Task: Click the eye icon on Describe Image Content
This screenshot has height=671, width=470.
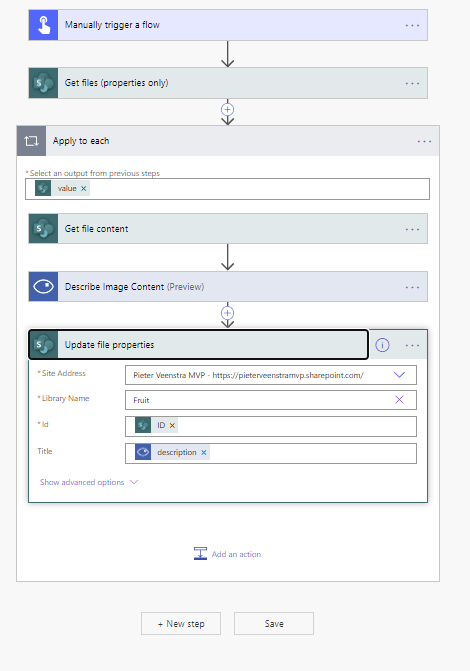Action: (43, 286)
